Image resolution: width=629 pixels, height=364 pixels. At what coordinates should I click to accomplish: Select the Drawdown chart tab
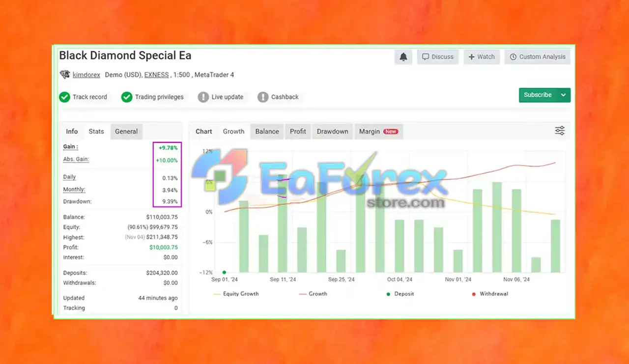[x=333, y=131]
